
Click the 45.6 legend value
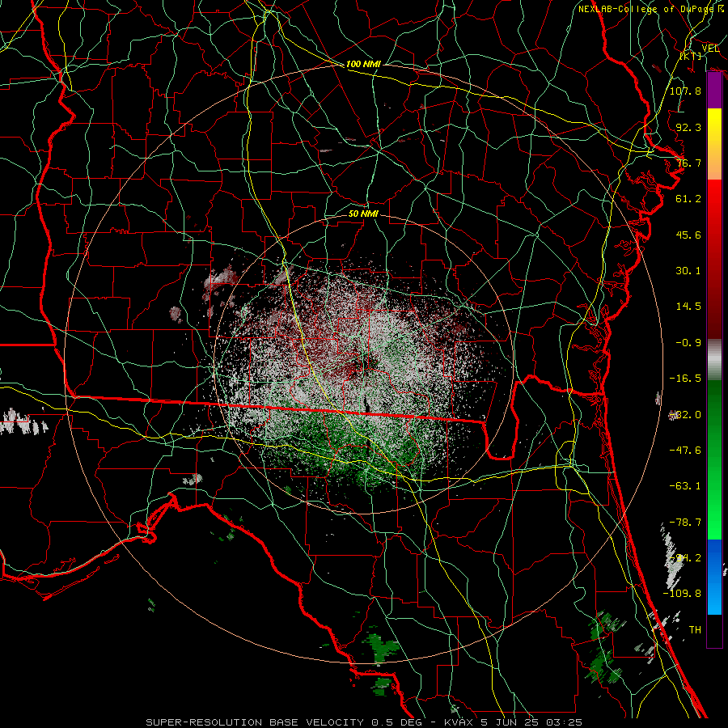click(688, 235)
